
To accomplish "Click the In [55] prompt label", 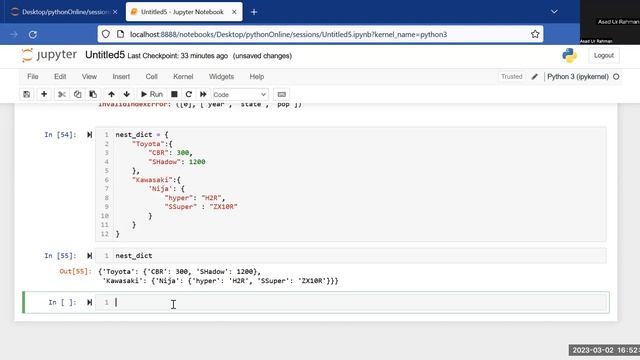I will point(60,256).
